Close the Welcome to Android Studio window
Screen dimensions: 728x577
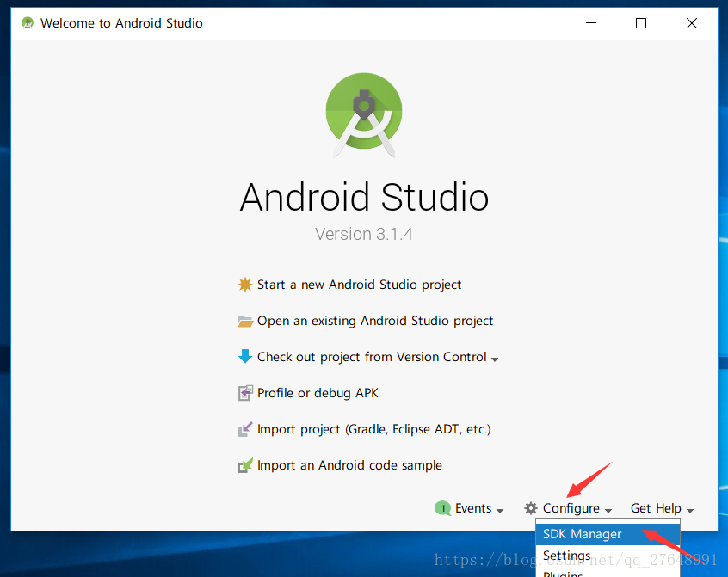(x=691, y=22)
